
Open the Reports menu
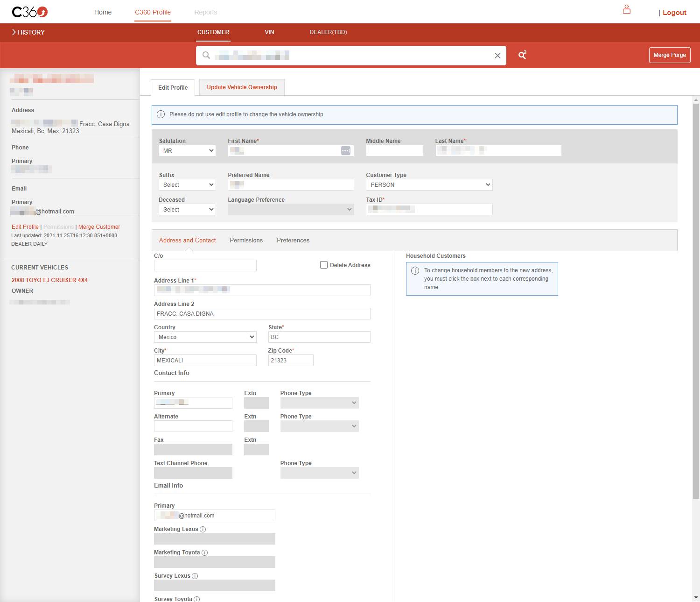point(206,12)
